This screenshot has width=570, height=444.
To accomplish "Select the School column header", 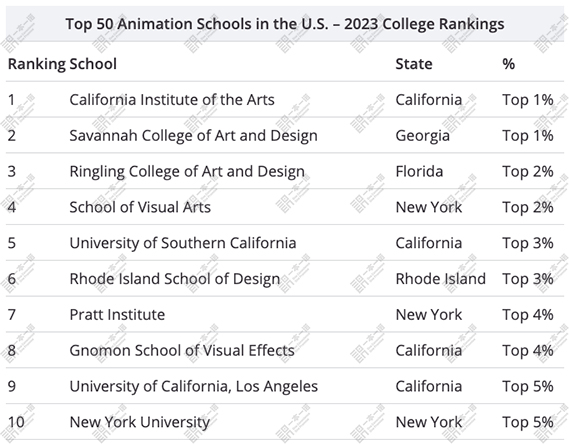I will click(93, 64).
